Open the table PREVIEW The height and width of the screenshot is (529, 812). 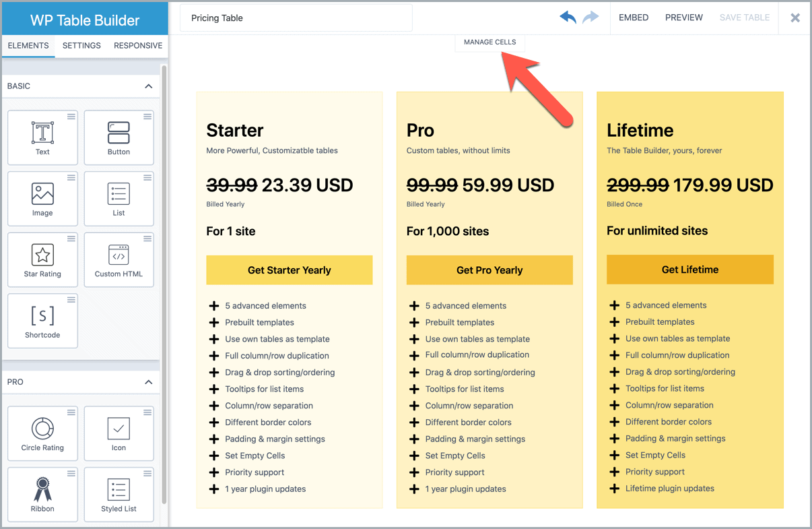pos(683,18)
